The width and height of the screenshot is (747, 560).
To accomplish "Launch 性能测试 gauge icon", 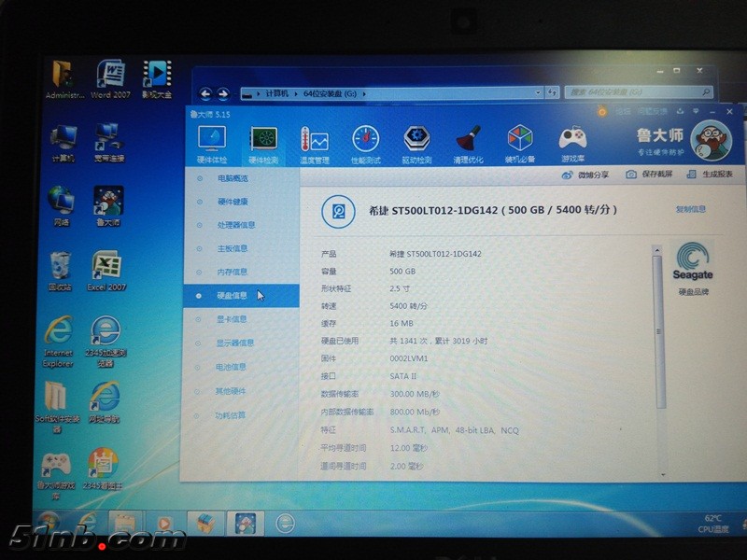I will pyautogui.click(x=365, y=144).
